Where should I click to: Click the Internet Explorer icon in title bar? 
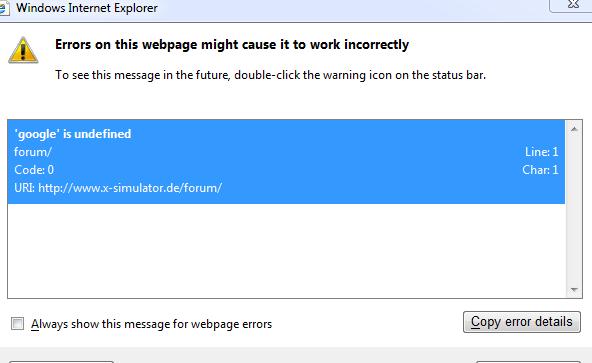[x=4, y=8]
